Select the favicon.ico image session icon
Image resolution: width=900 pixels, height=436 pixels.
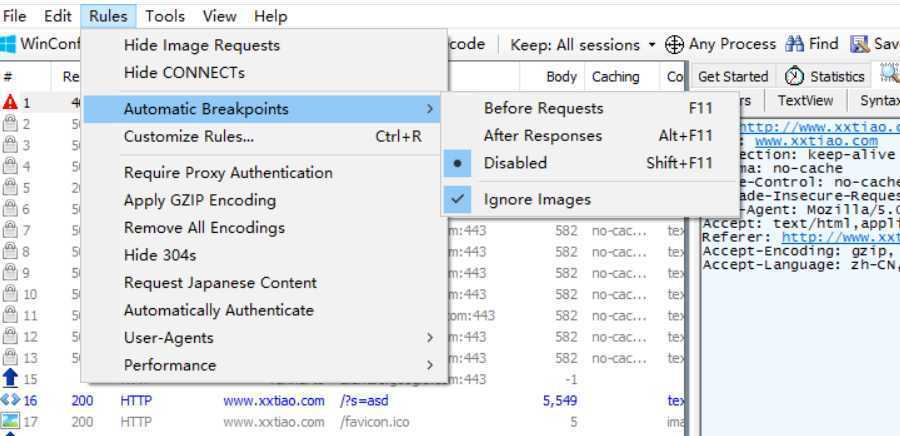(x=10, y=422)
